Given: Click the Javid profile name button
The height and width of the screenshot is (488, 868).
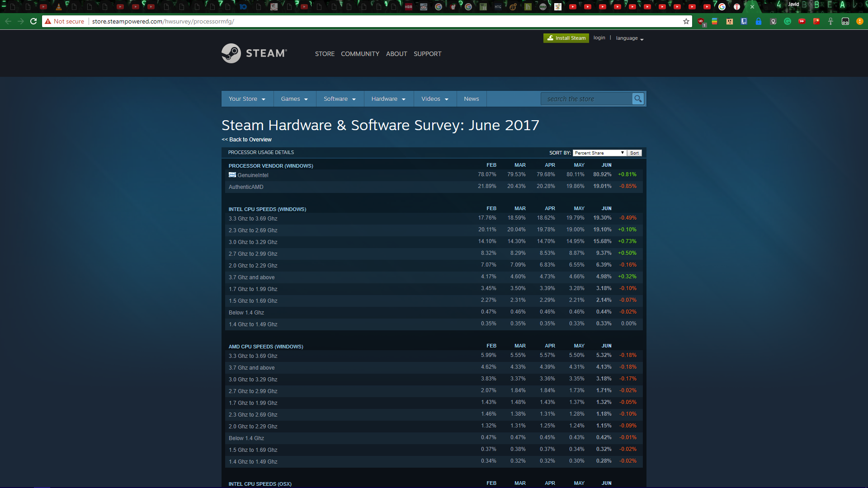Looking at the screenshot, I should 793,5.
